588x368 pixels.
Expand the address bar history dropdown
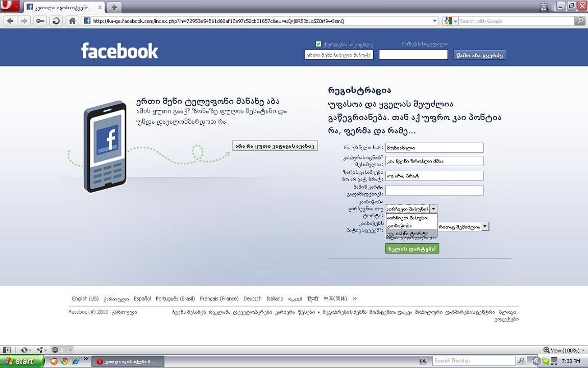tap(435, 21)
